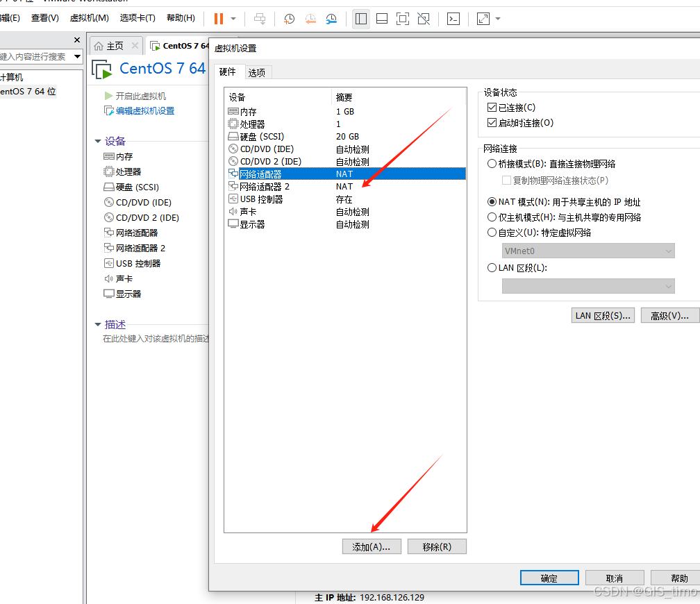Click the 移除(R) button
This screenshot has height=604, width=700.
[x=437, y=546]
